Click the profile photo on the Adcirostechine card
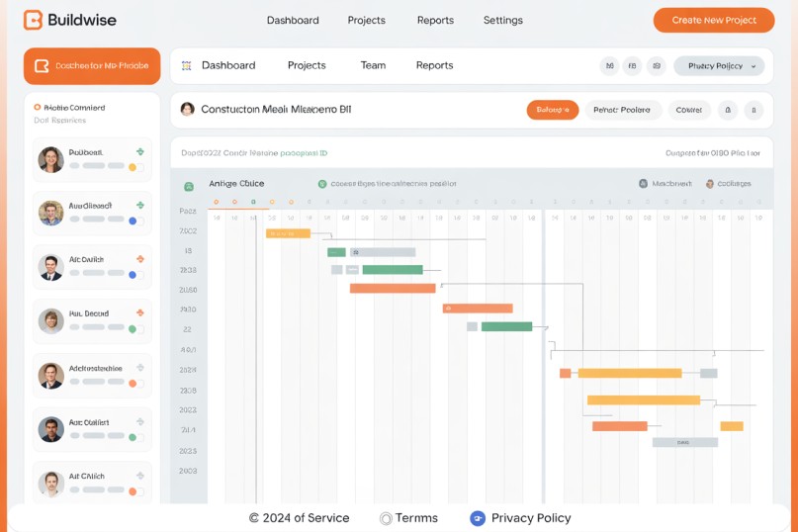 coord(50,376)
